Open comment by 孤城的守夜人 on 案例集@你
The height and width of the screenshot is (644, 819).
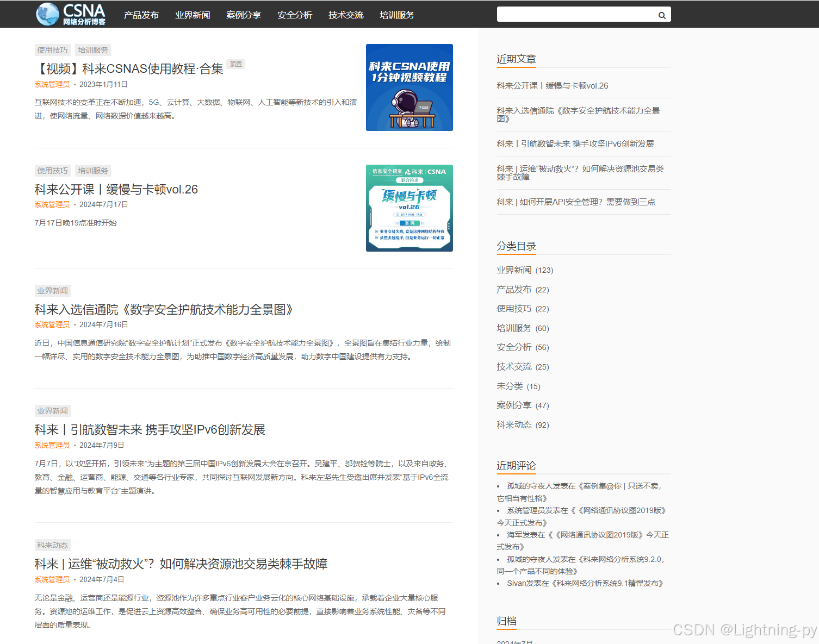580,492
